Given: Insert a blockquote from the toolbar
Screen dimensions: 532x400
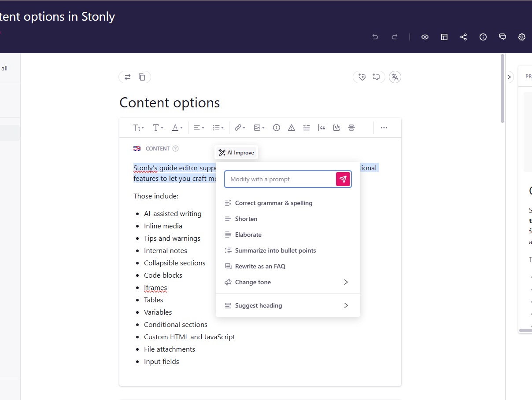Looking at the screenshot, I should coord(322,128).
